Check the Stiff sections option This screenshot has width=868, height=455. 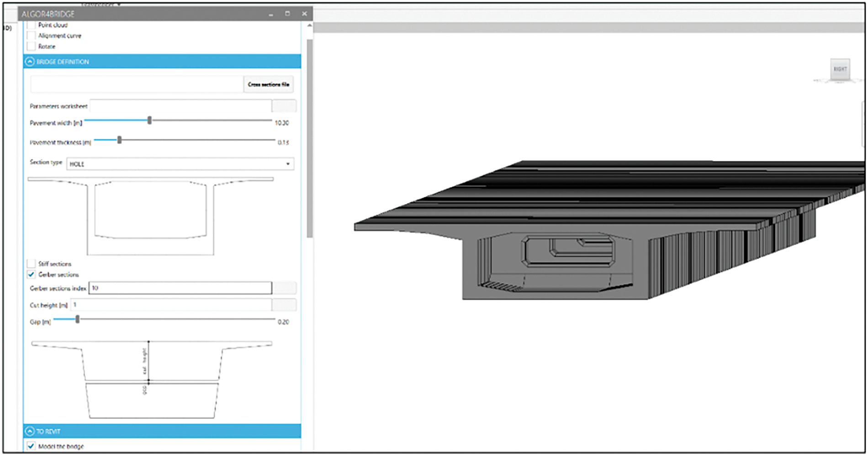(x=31, y=264)
